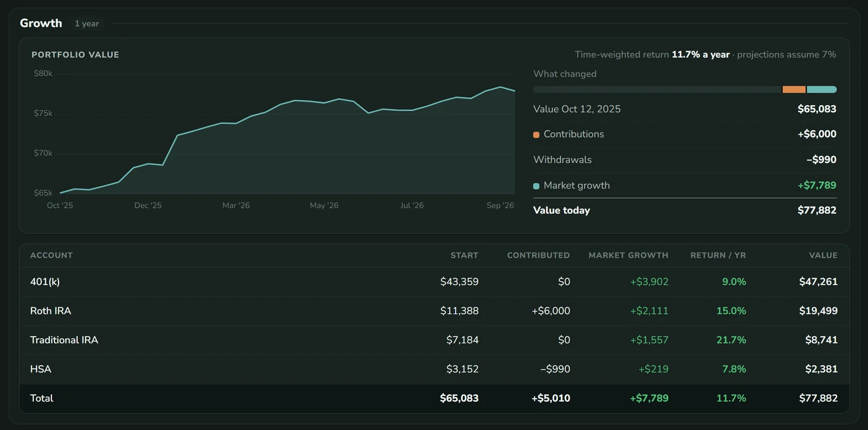Screen dimensions: 868x430
Task: Click the 401(k) value "$47,261"
Action: 819,282
